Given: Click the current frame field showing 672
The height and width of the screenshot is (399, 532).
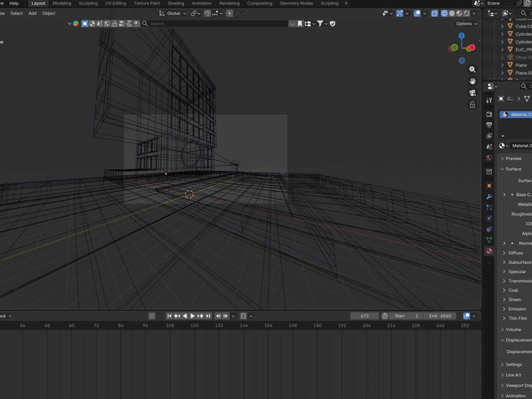Looking at the screenshot, I should click(364, 316).
